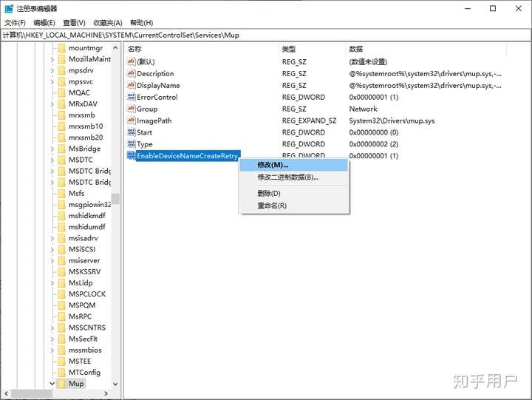
Task: Click the MSTEE folder icon
Action: coord(61,361)
